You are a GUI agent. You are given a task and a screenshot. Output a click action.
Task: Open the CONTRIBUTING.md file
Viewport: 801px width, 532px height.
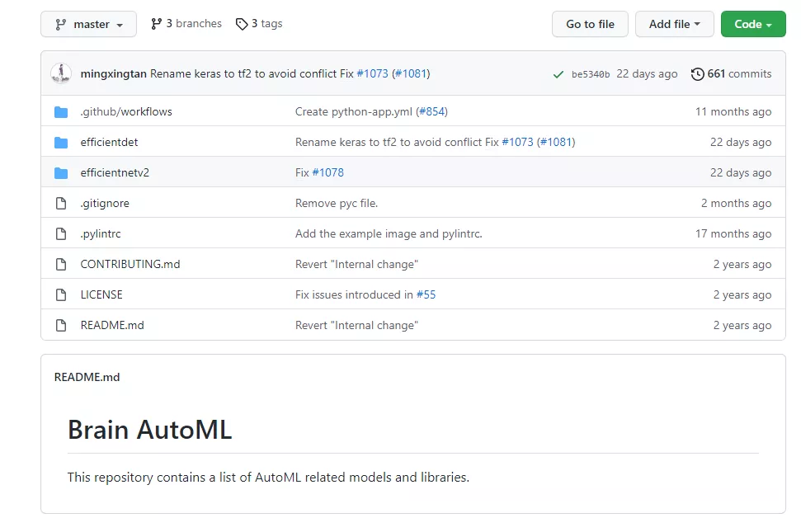[x=130, y=264]
